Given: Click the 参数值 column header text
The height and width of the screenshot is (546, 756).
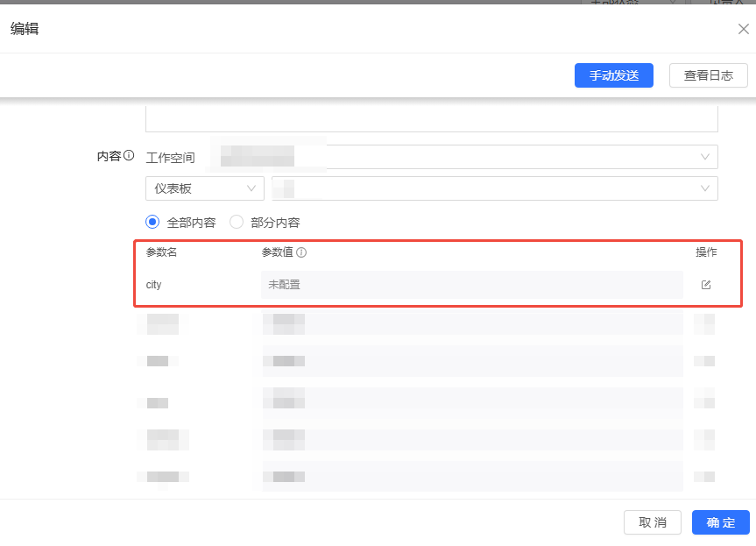Looking at the screenshot, I should point(277,252).
